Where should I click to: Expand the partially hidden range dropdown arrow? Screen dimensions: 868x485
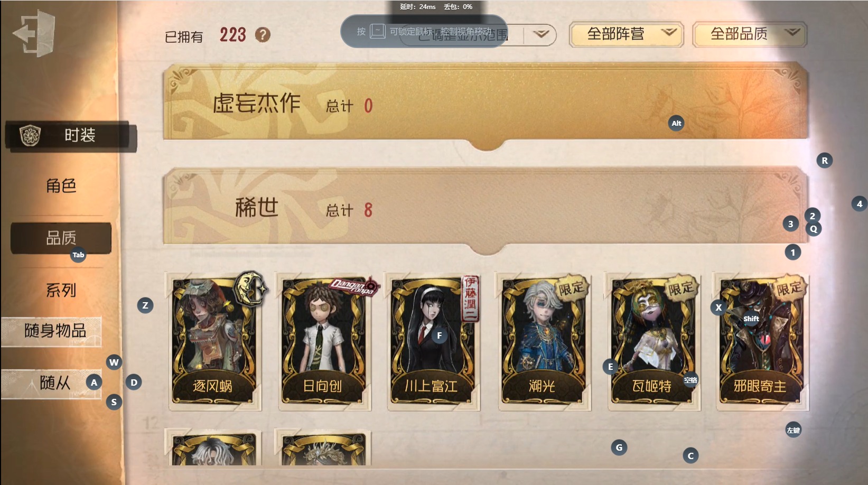point(540,35)
